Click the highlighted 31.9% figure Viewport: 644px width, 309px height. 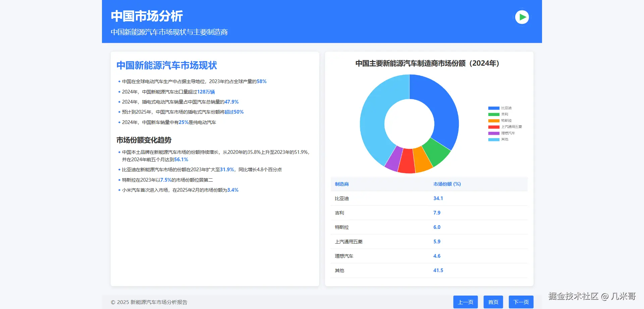click(x=227, y=170)
